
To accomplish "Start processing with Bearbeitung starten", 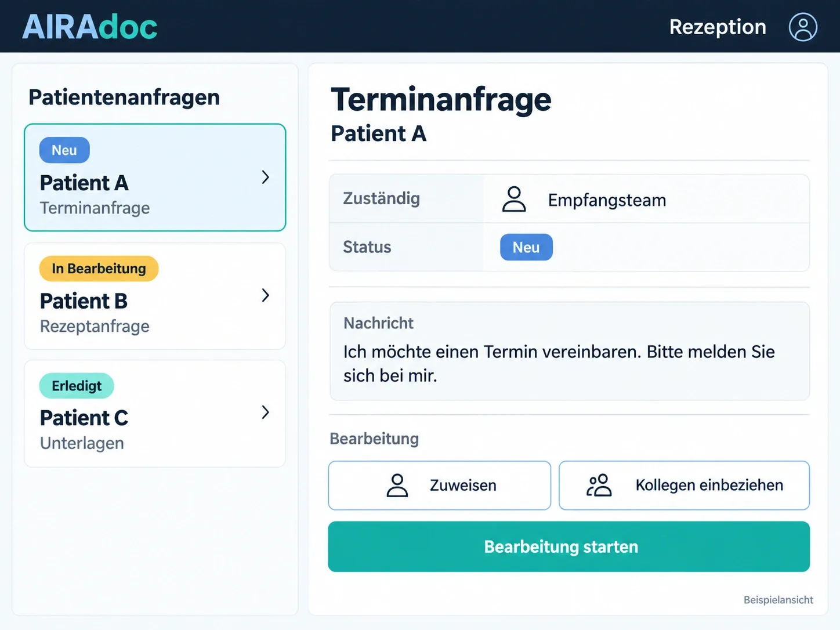I will point(569,546).
